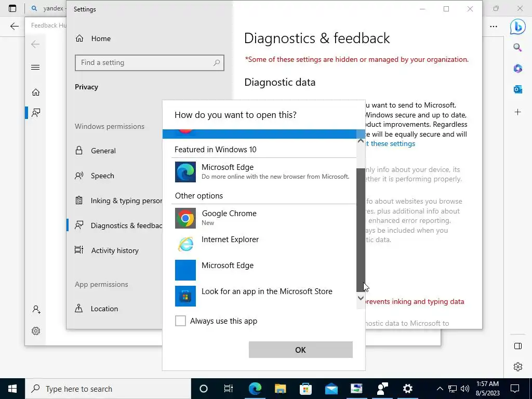Pick the featured Microsoft Edge browser option
The width and height of the screenshot is (532, 399).
263,171
